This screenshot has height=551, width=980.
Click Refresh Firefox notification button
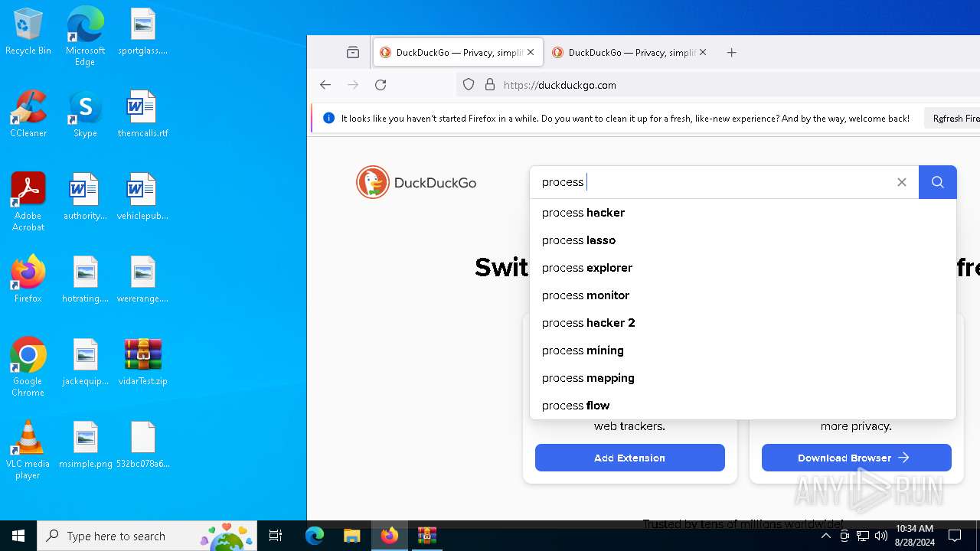point(952,119)
